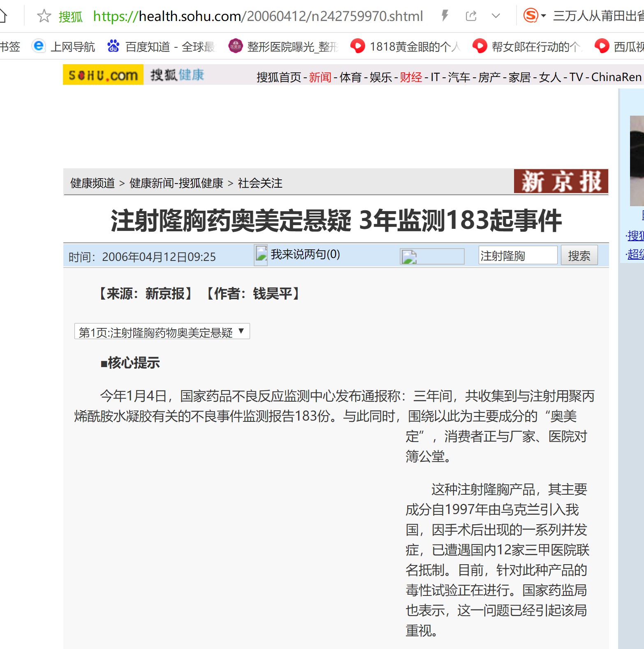Click the ■核心提示 heading
Screen dimensions: 644x649
point(130,363)
